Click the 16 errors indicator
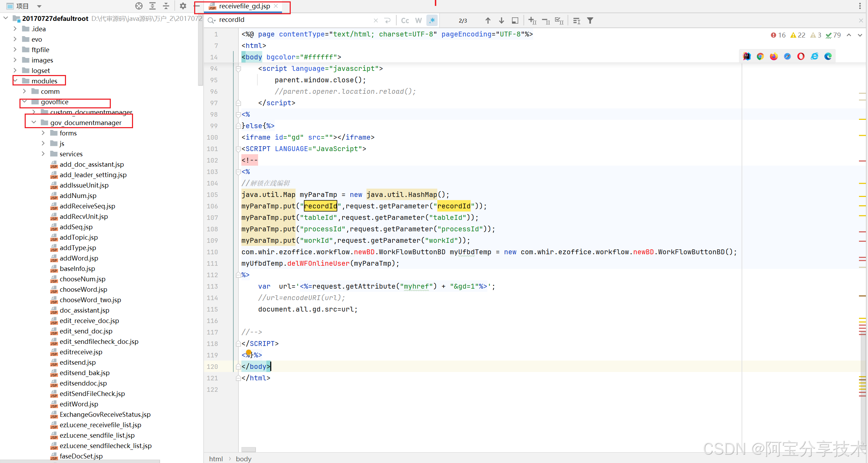 coord(778,35)
